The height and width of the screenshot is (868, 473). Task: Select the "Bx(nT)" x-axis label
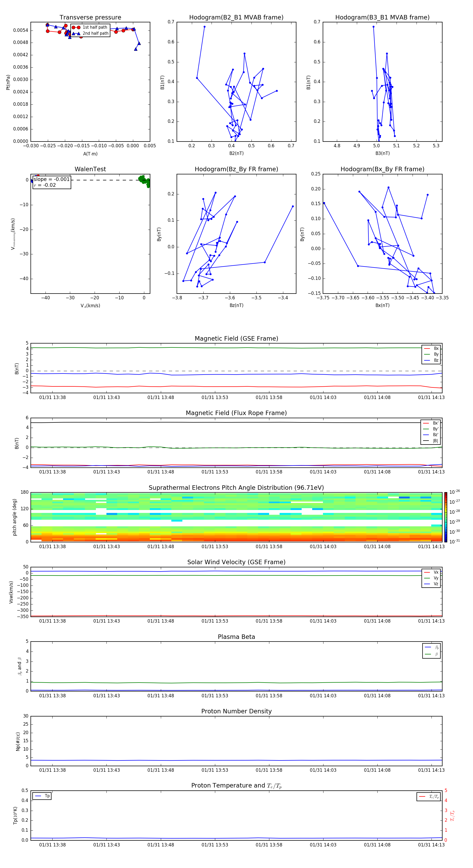point(382,305)
